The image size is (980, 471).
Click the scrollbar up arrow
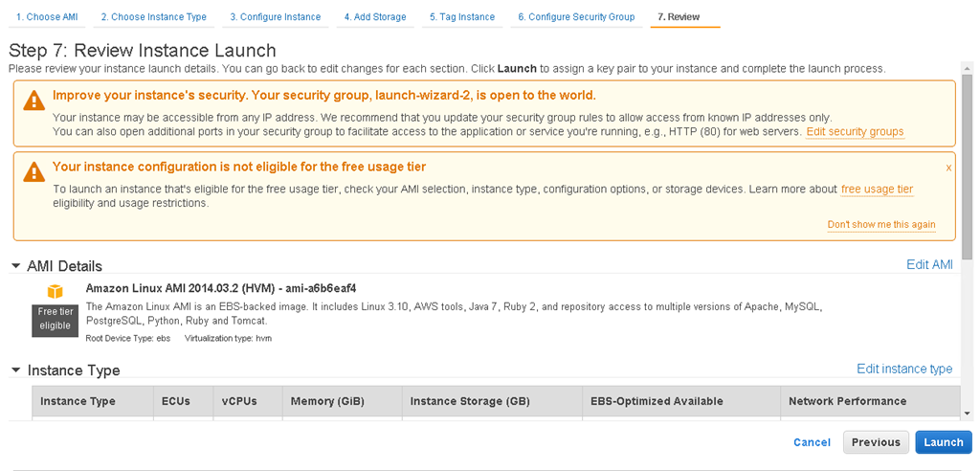click(x=967, y=68)
